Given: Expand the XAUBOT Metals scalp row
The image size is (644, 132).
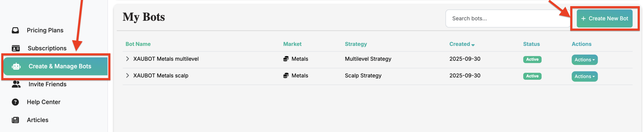Looking at the screenshot, I should (128, 75).
